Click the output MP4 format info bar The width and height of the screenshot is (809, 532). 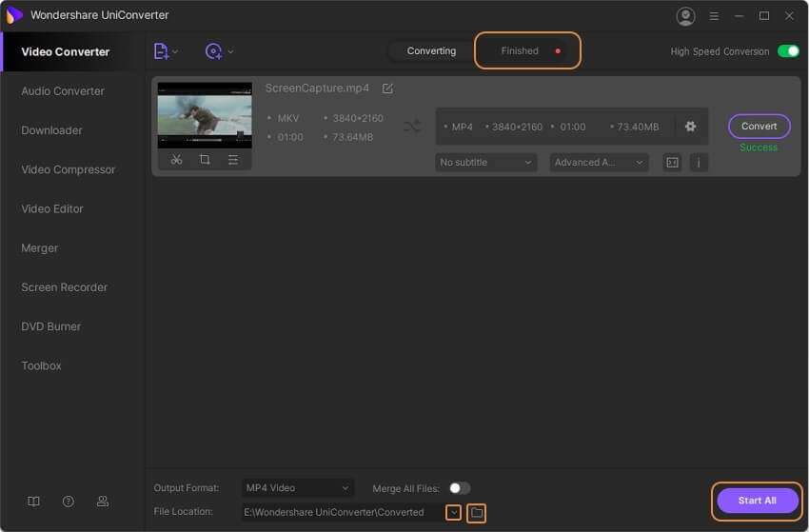tap(572, 127)
